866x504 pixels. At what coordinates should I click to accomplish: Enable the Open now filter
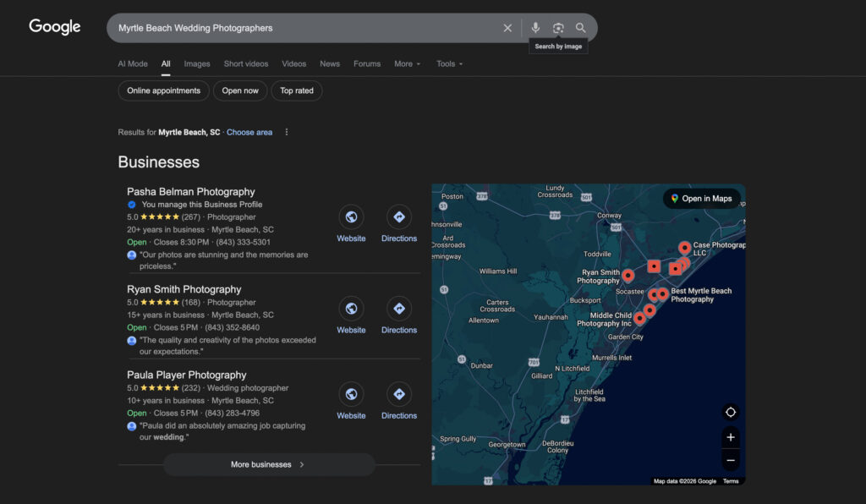239,90
